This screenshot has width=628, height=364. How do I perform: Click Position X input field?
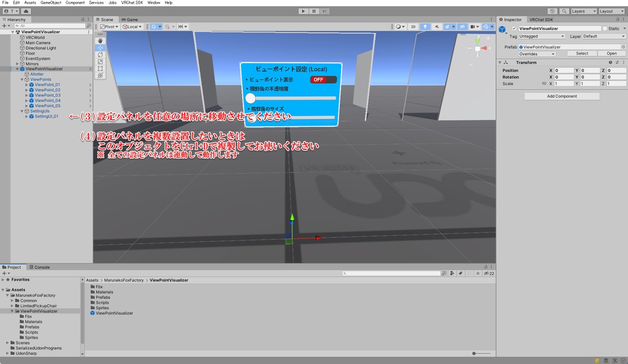tap(564, 70)
